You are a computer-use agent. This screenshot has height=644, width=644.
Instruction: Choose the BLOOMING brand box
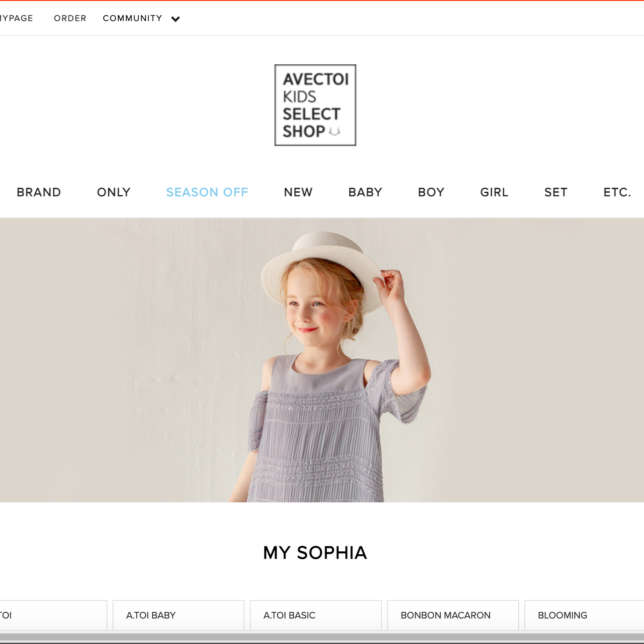(x=584, y=615)
